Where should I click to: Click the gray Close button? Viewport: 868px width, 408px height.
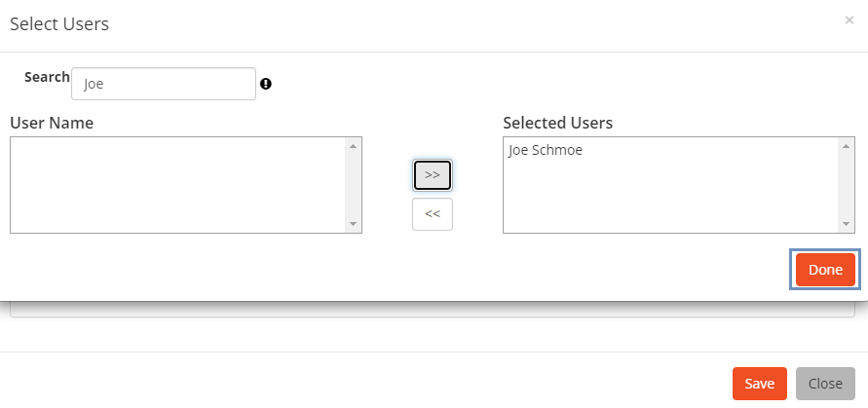click(x=825, y=383)
